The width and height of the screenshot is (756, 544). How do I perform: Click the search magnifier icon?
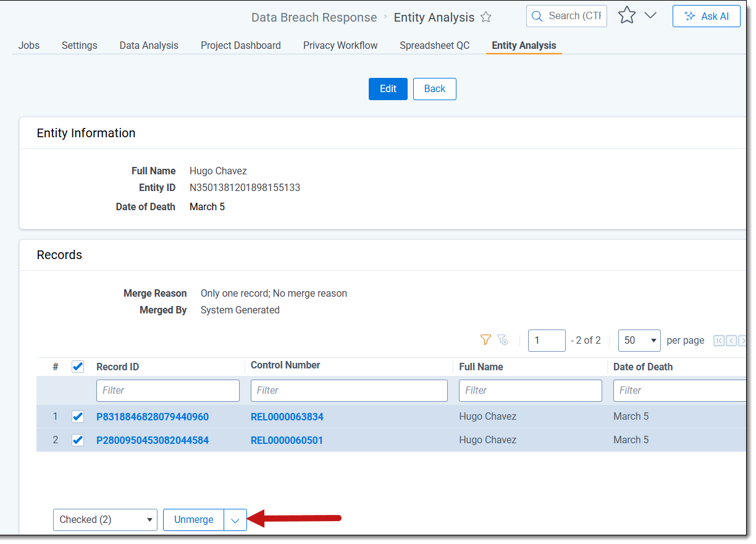[537, 16]
